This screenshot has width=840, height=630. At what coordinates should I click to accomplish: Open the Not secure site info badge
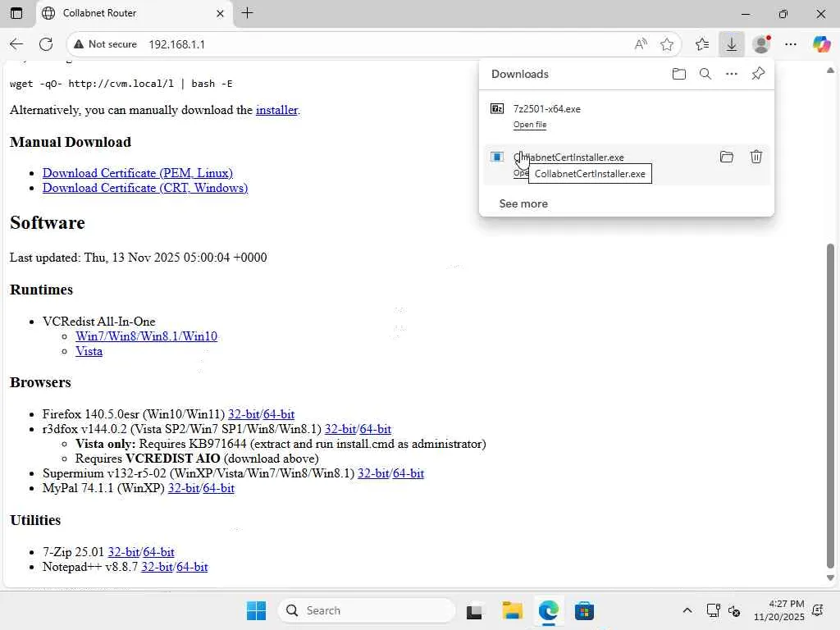[106, 44]
